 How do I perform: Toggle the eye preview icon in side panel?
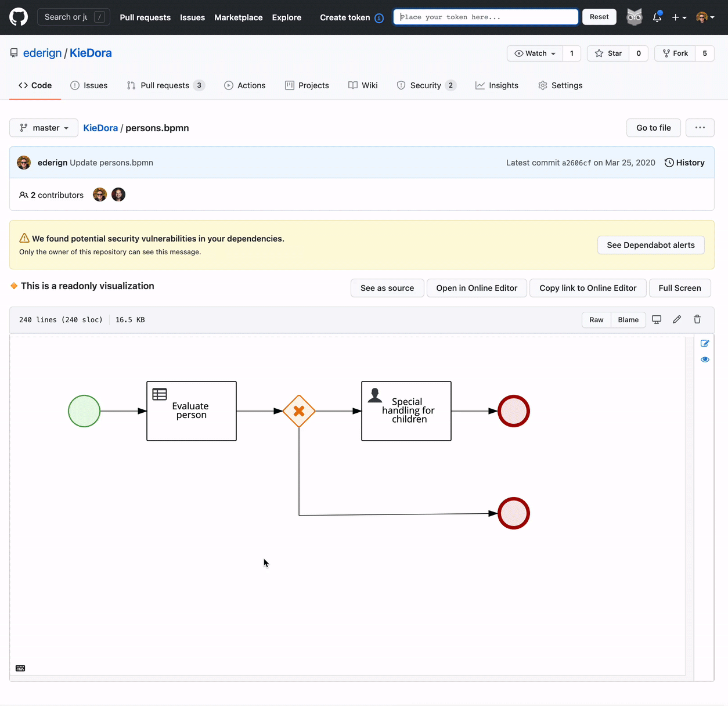[x=705, y=359]
